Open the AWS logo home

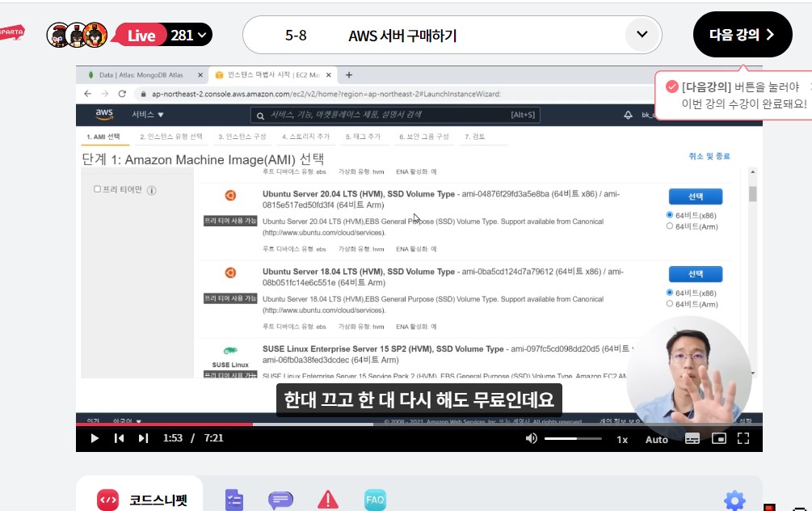click(x=104, y=115)
